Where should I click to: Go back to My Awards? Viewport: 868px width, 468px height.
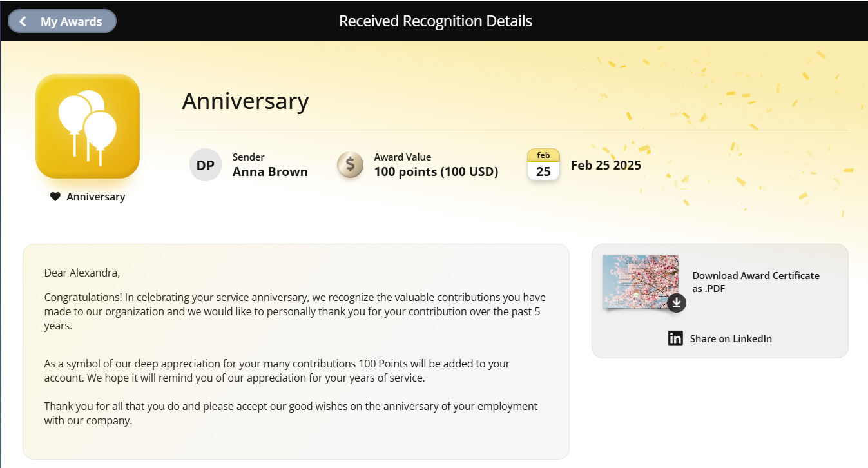62,21
